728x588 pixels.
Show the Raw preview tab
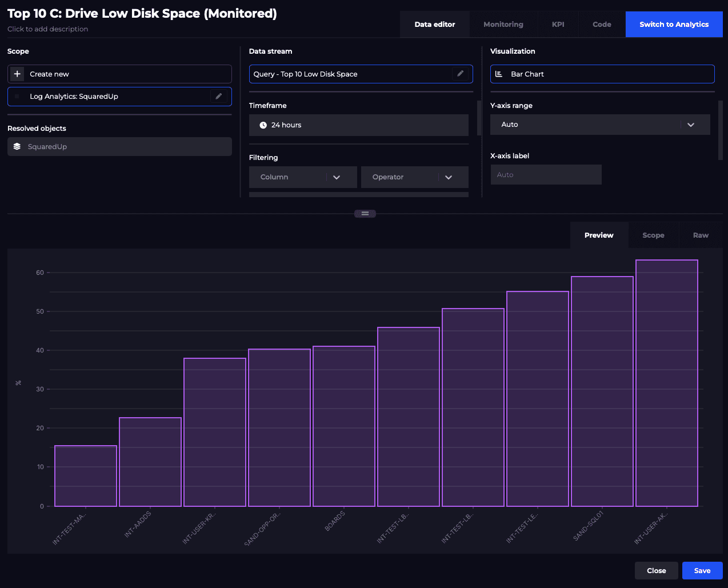(700, 235)
